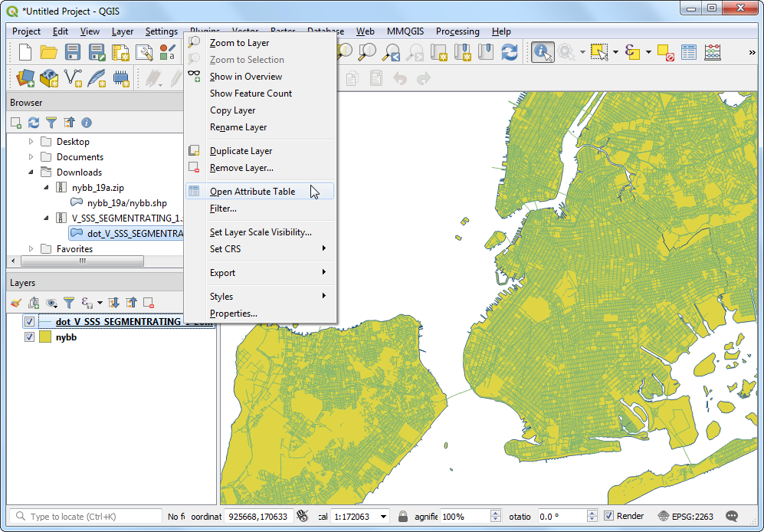Open the map scale dropdown
Screen dimensions: 764x532
pyautogui.click(x=384, y=517)
